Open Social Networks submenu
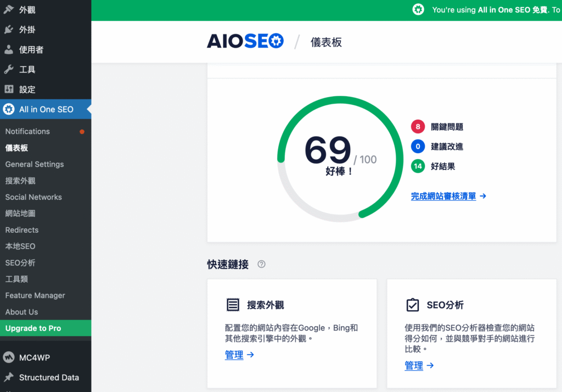 pyautogui.click(x=46, y=197)
